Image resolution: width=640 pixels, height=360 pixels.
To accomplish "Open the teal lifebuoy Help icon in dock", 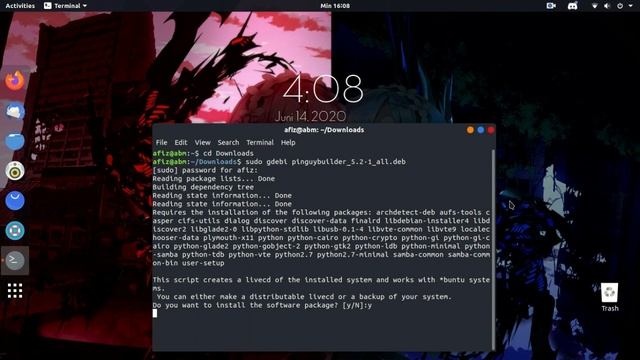I will coord(15,231).
